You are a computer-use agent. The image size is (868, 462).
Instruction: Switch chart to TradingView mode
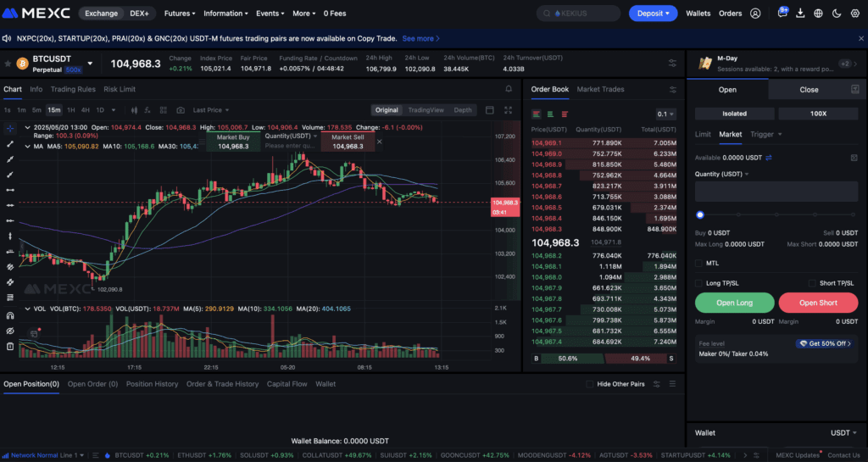pyautogui.click(x=426, y=110)
